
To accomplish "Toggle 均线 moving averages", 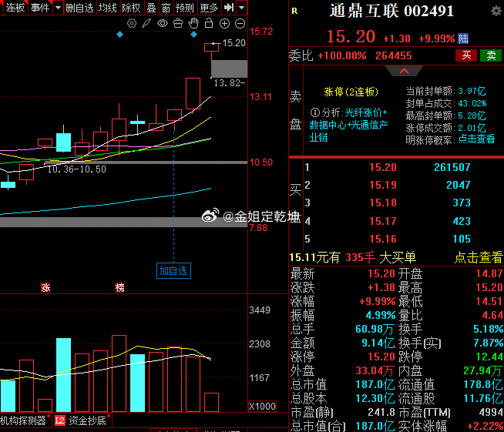I will pos(107,8).
